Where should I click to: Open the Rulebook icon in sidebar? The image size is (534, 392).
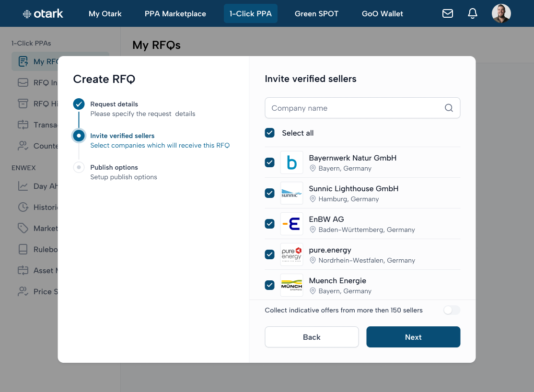[23, 249]
